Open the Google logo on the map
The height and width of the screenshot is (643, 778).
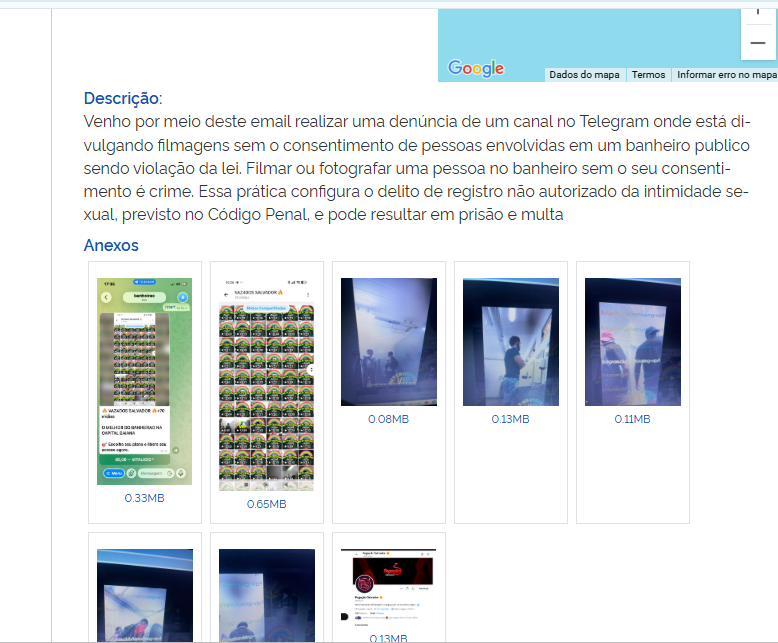pyautogui.click(x=476, y=68)
